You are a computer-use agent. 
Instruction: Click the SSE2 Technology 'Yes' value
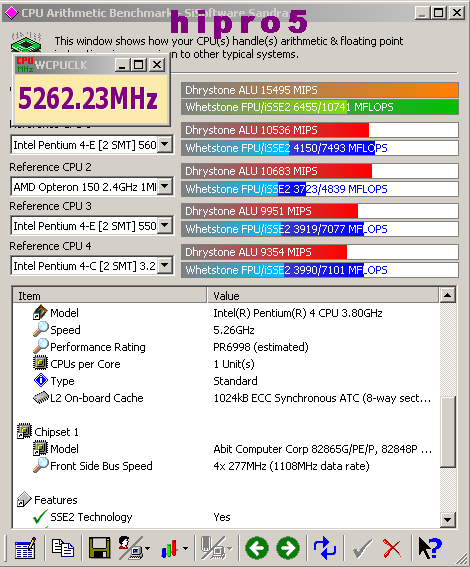(x=222, y=517)
